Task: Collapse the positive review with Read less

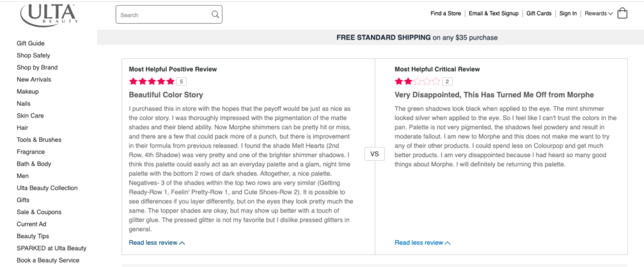Action: [x=157, y=242]
